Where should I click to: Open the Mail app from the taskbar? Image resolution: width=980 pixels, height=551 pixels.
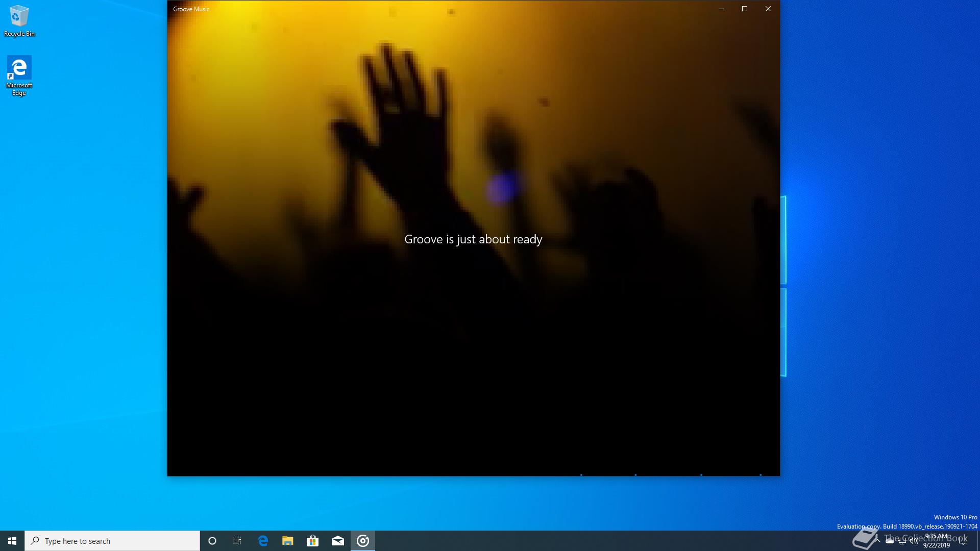pos(337,541)
